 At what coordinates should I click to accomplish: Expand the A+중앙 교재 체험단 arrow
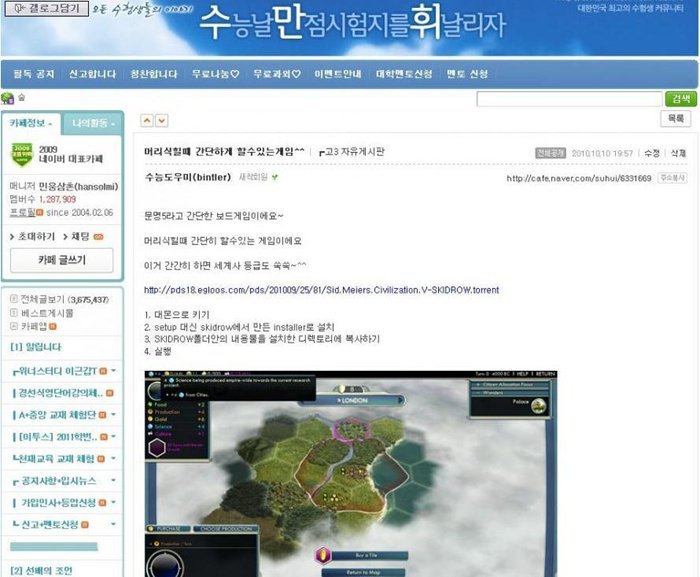point(113,414)
